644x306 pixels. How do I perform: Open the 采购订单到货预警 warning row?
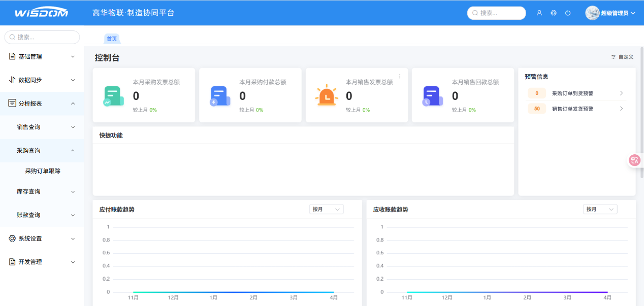[577, 93]
